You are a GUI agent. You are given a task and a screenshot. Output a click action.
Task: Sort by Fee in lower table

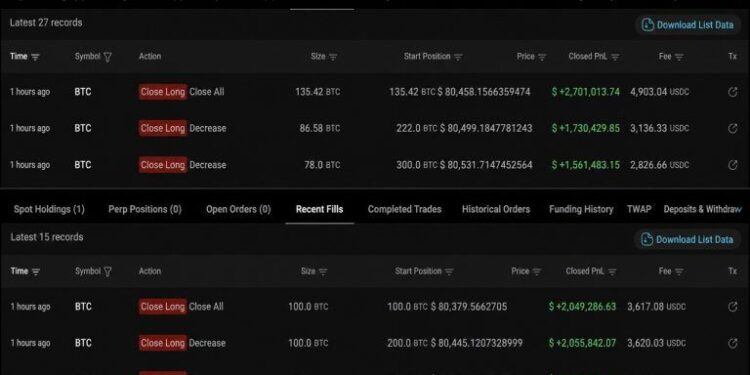click(679, 272)
